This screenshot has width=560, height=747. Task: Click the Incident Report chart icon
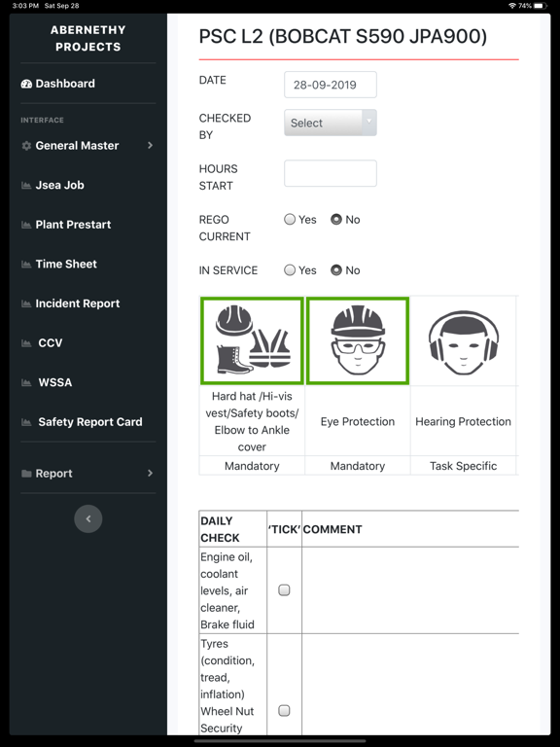[x=26, y=303]
